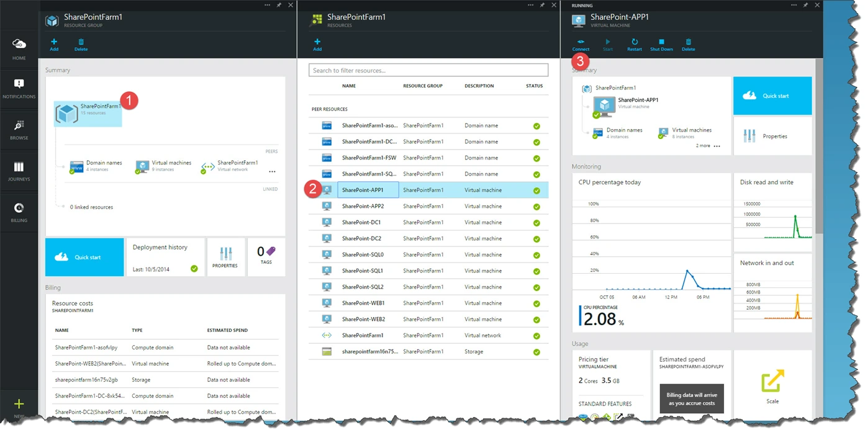Sort resources by the Name column

[x=349, y=86]
